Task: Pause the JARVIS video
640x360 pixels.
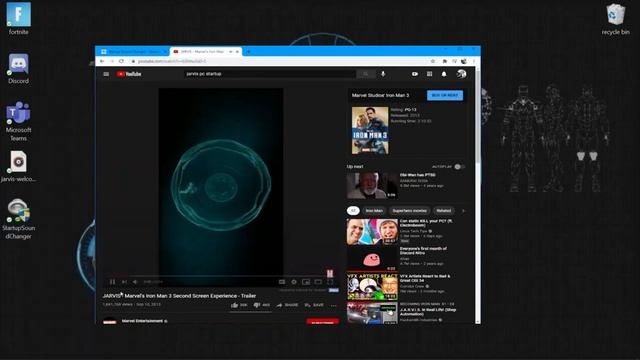Action: click(x=112, y=282)
